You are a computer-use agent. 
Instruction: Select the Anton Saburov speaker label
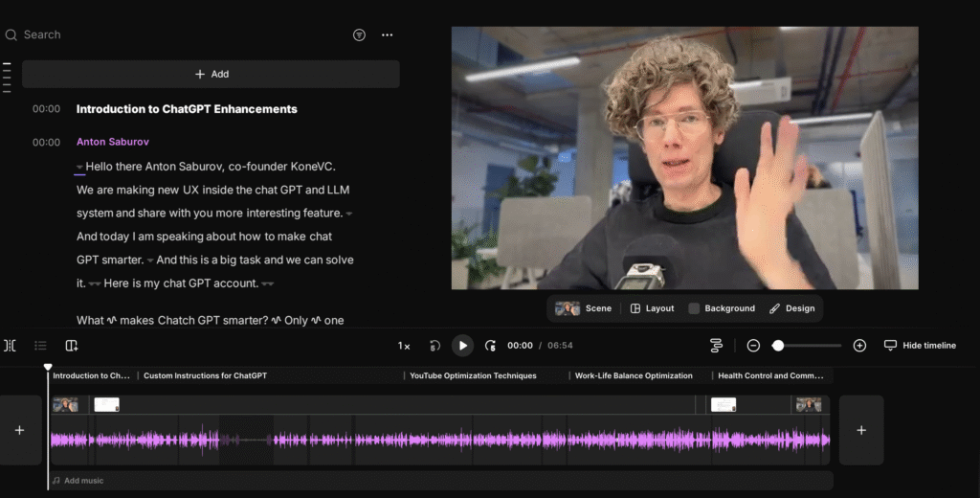[x=112, y=142]
